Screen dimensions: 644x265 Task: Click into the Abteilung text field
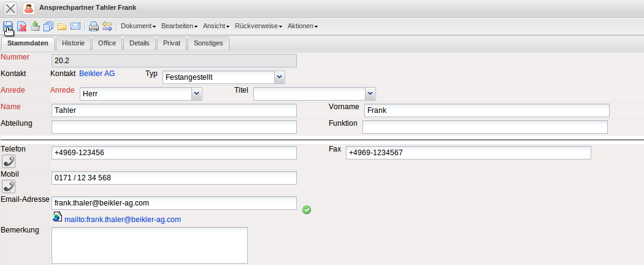coord(174,127)
